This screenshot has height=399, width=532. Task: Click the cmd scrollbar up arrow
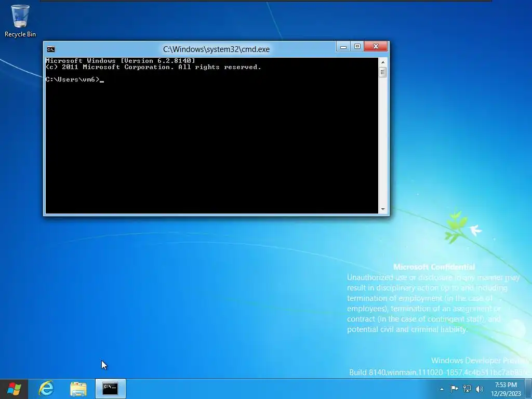[x=383, y=62]
